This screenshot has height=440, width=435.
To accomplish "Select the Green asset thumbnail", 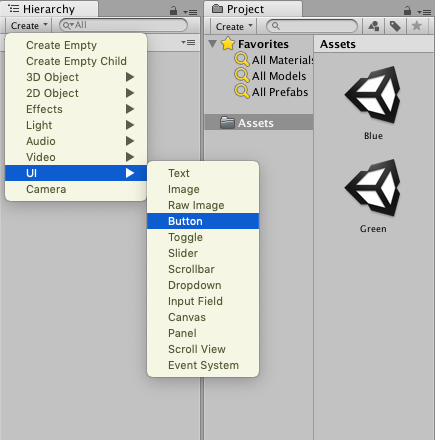I will click(x=373, y=188).
